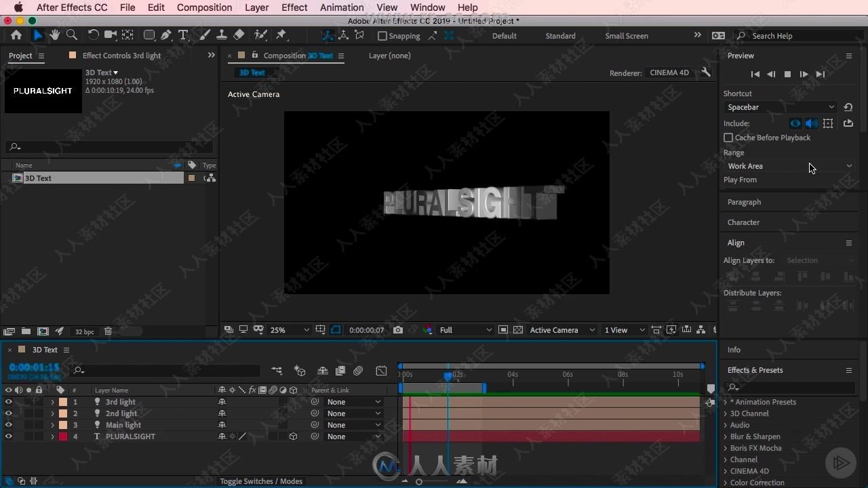
Task: Open the Composition menu
Action: [204, 7]
